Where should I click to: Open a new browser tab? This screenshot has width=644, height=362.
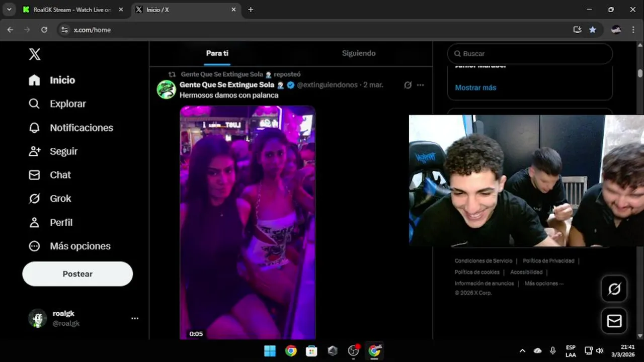pos(251,10)
